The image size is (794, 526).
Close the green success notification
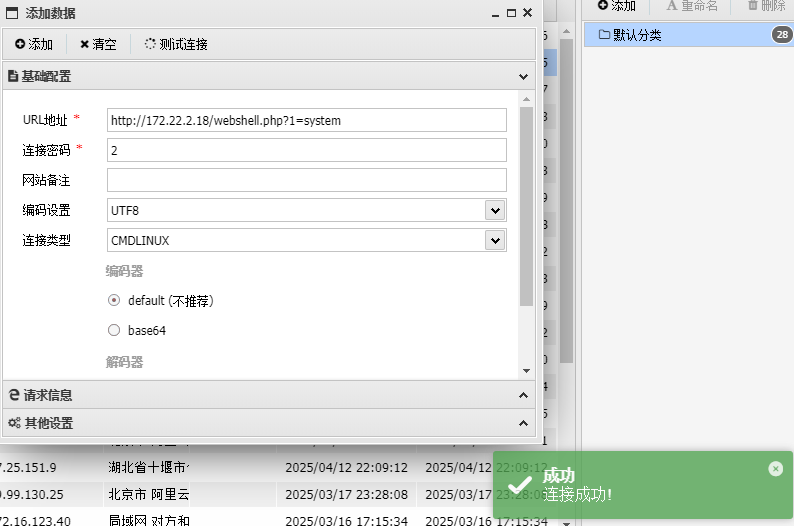point(776,469)
